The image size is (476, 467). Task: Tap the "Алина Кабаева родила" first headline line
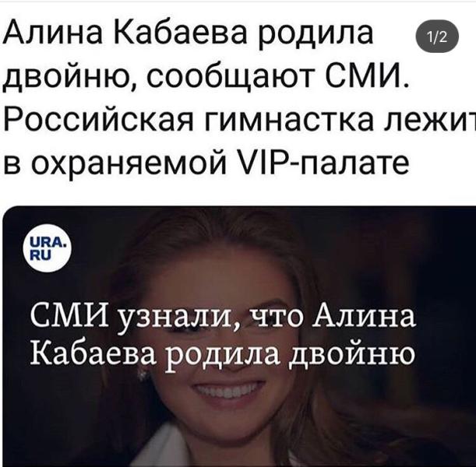188,33
